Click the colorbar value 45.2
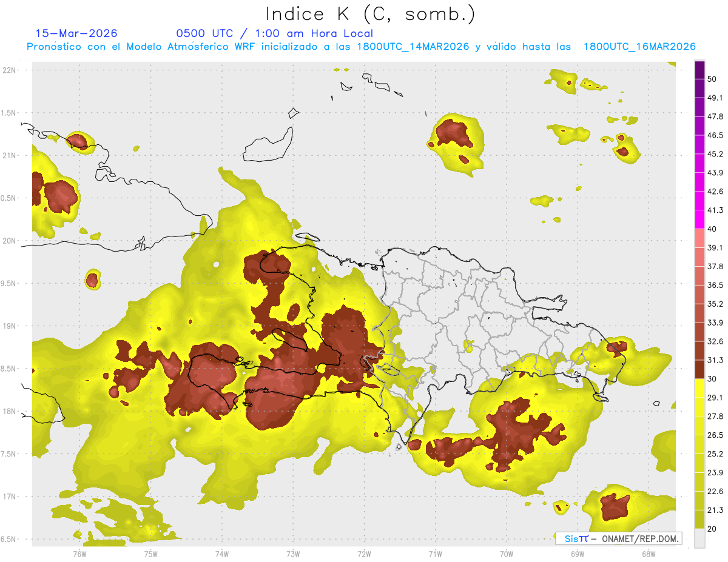The height and width of the screenshot is (562, 728). pyautogui.click(x=715, y=154)
